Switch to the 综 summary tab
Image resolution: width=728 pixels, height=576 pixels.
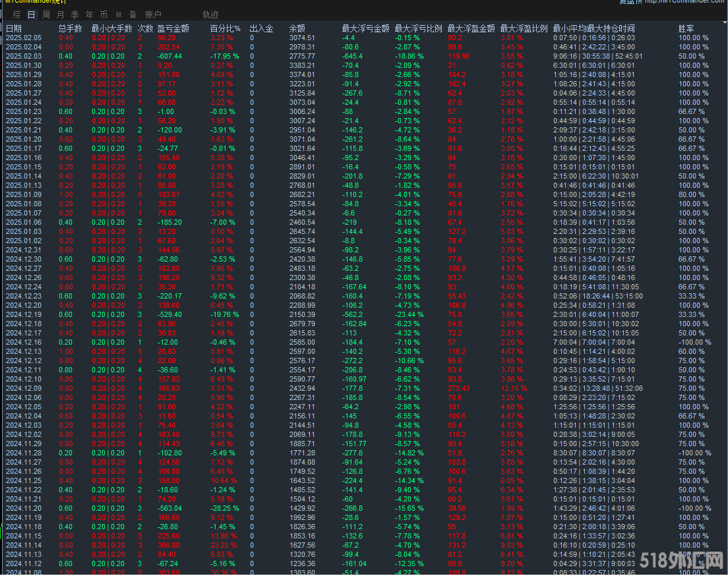click(x=16, y=14)
